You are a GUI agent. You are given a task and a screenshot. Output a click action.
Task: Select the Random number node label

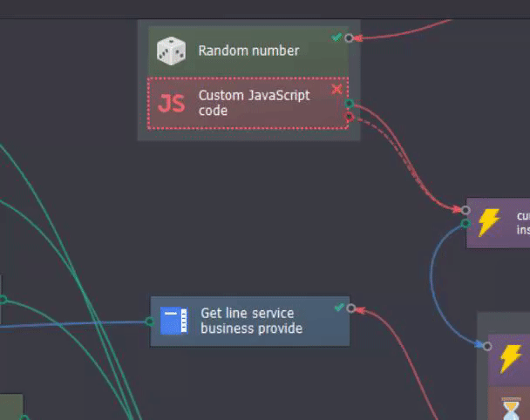(x=248, y=51)
